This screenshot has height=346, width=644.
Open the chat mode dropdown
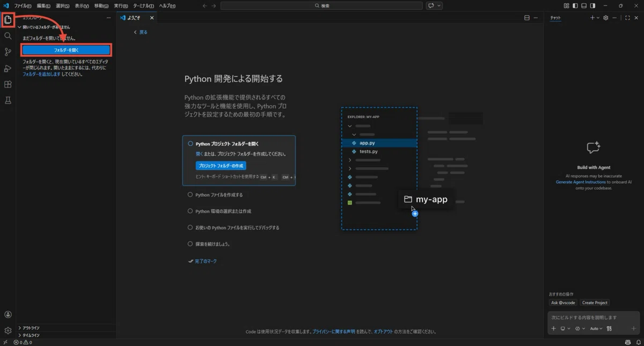click(x=580, y=328)
